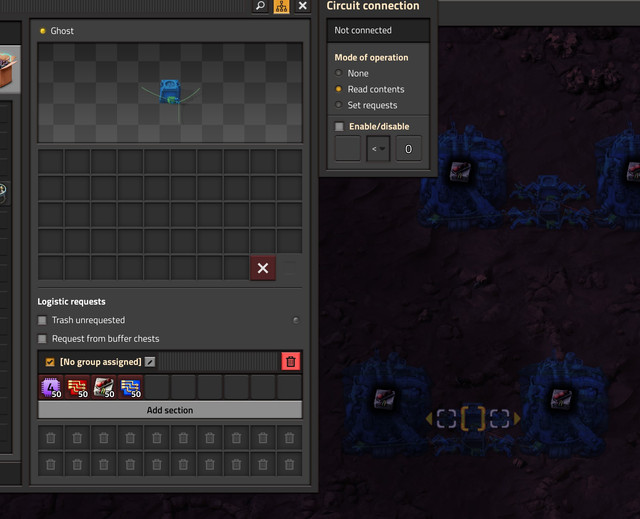Image resolution: width=640 pixels, height=519 pixels.
Task: Open the less-than comparator dropdown
Action: [378, 149]
